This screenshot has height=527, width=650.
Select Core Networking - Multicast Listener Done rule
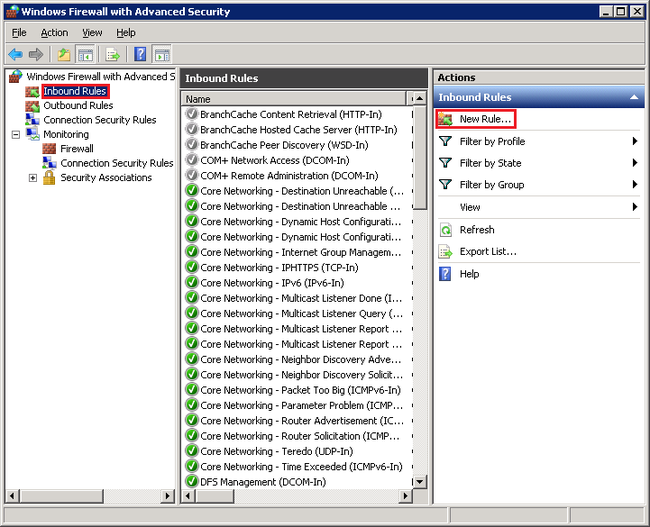pyautogui.click(x=301, y=299)
